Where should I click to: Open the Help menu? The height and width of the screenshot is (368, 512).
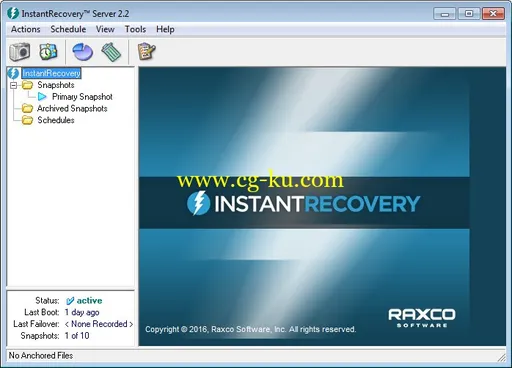coord(165,29)
